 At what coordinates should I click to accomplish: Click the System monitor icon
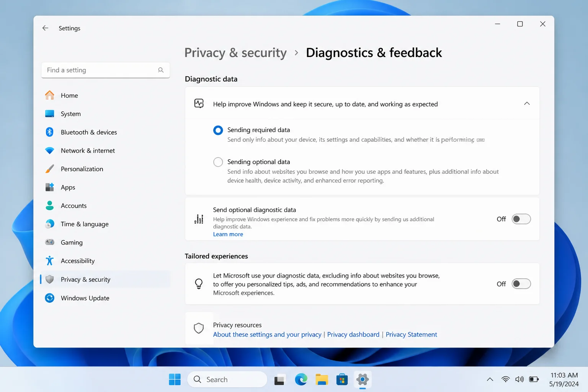click(x=49, y=114)
